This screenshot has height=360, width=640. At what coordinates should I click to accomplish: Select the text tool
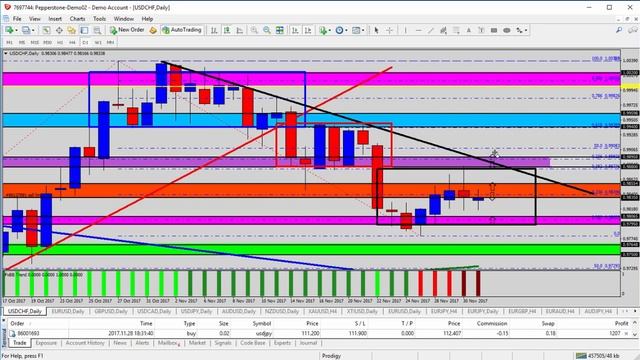tap(469, 30)
